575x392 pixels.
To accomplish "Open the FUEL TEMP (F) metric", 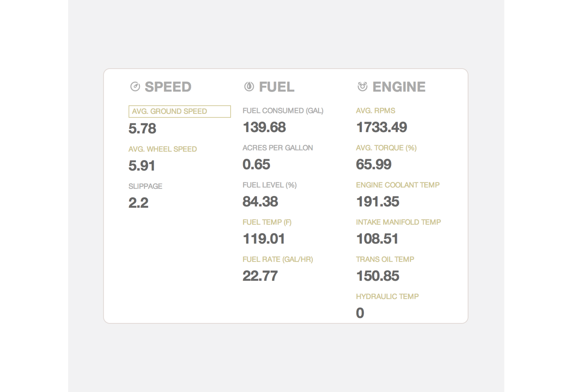I will click(x=267, y=222).
